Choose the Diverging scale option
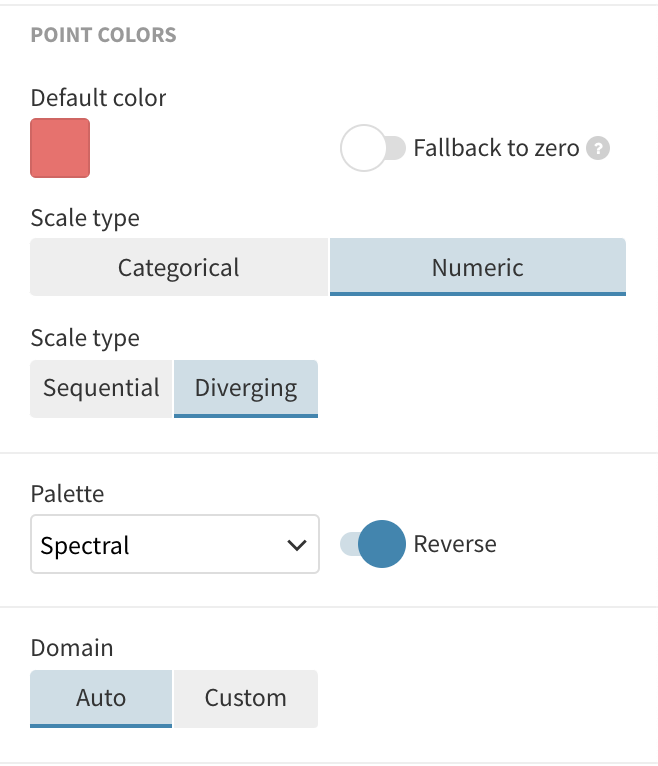Image resolution: width=658 pixels, height=766 pixels. (245, 388)
